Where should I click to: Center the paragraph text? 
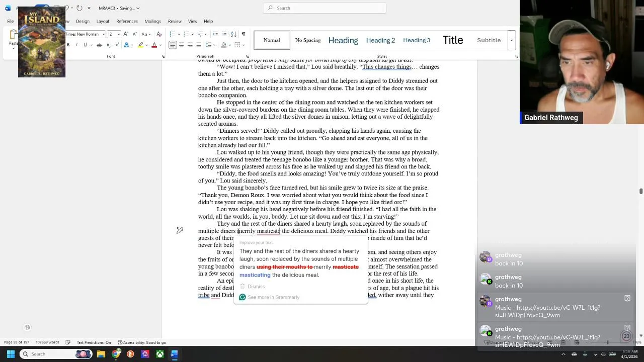point(181,45)
